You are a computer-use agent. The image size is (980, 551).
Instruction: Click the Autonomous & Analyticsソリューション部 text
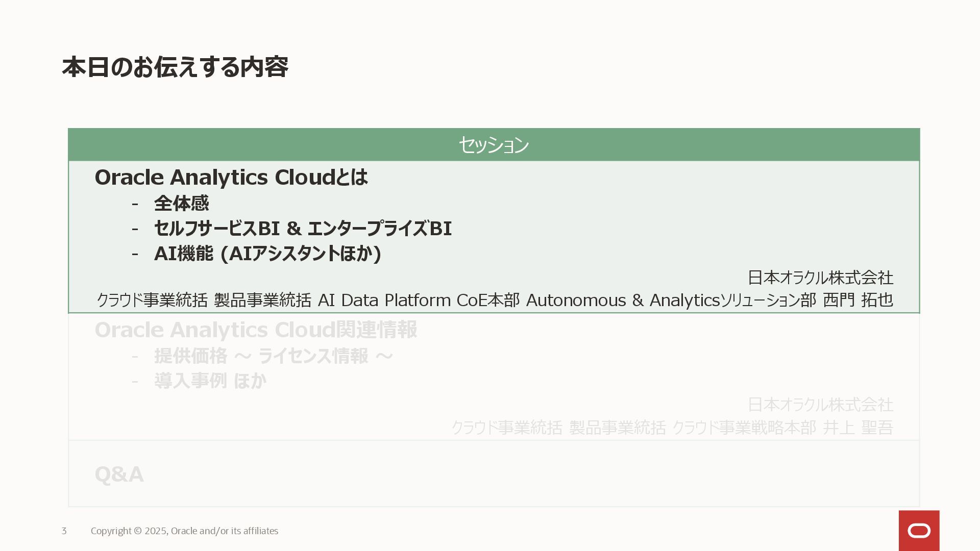671,300
